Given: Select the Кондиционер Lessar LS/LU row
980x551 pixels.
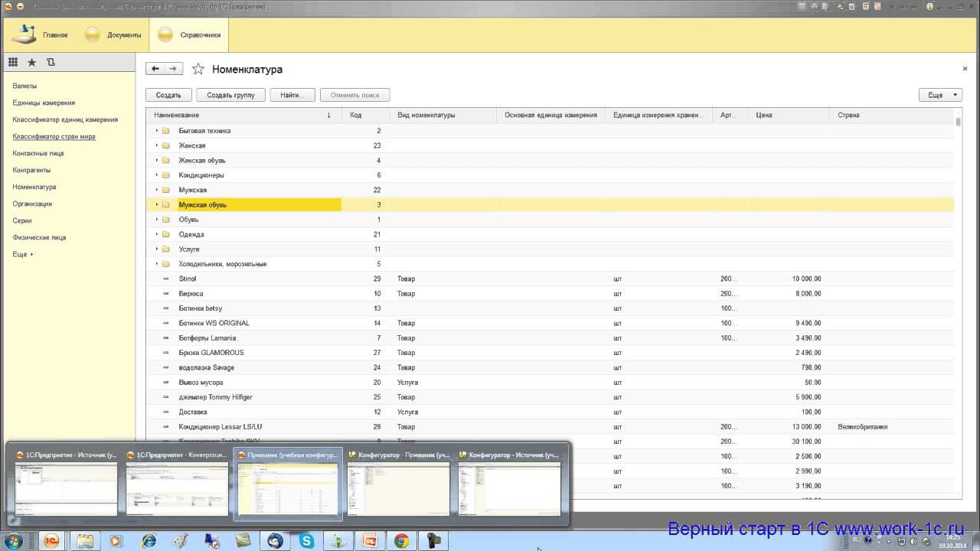Looking at the screenshot, I should [550, 427].
